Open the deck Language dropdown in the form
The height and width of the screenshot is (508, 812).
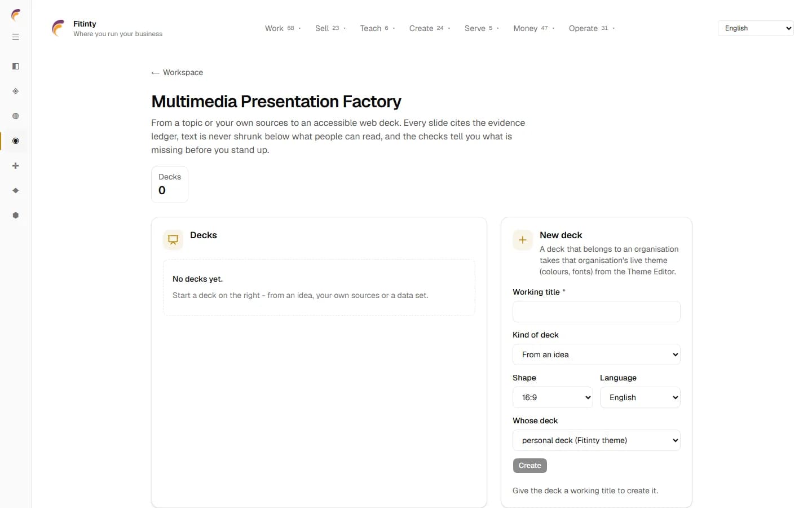640,397
